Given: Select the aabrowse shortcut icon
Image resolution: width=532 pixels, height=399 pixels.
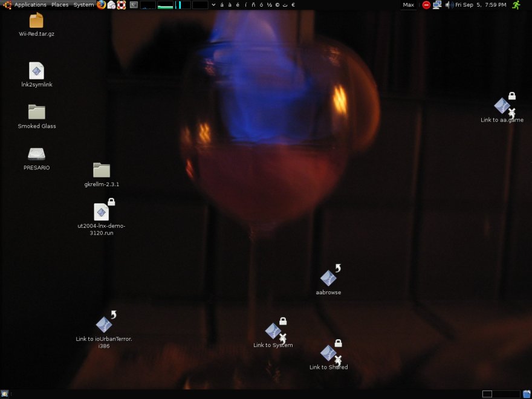Looking at the screenshot, I should pyautogui.click(x=328, y=278).
